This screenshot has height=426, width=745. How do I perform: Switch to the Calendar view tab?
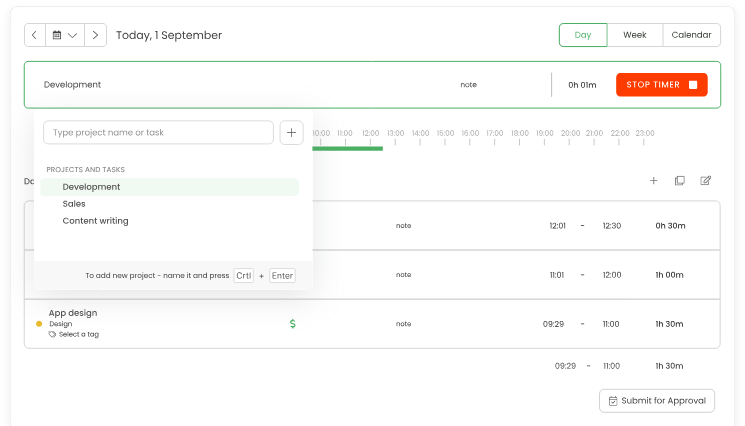pyautogui.click(x=691, y=35)
